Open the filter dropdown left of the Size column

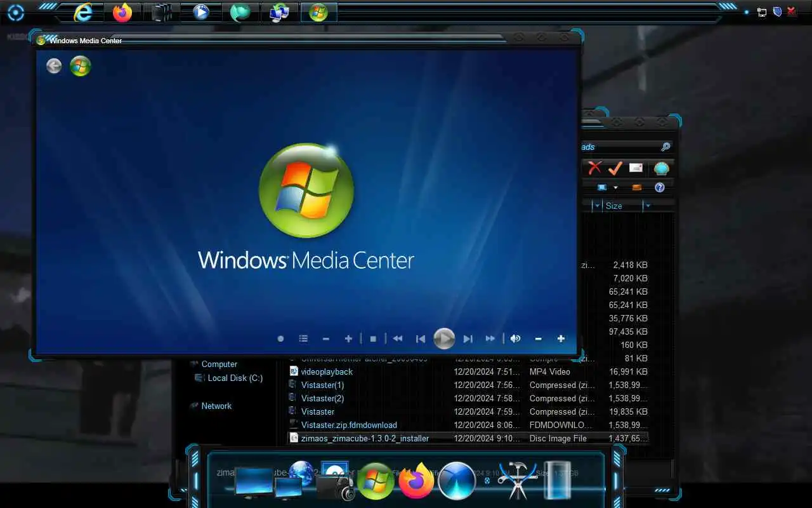pyautogui.click(x=596, y=206)
